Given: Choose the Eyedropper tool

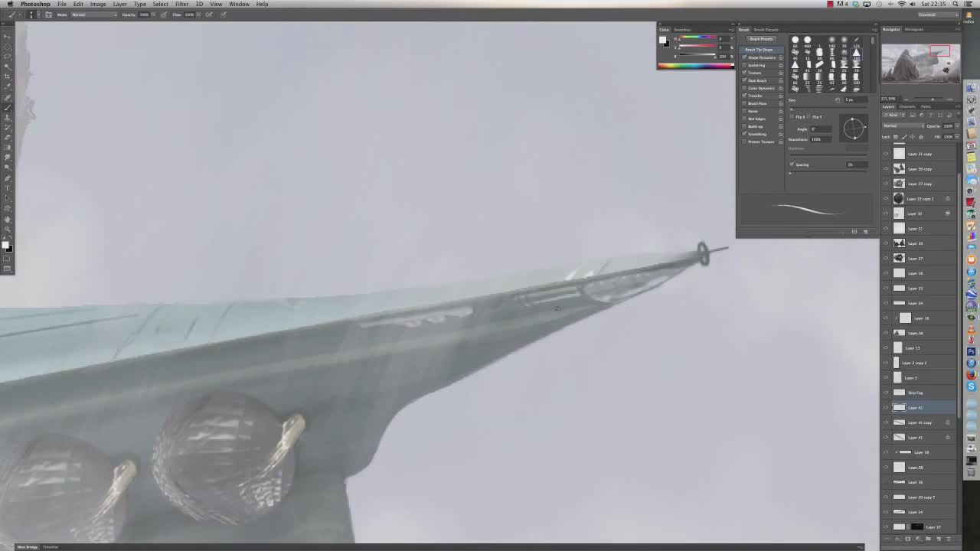Looking at the screenshot, I should [8, 86].
